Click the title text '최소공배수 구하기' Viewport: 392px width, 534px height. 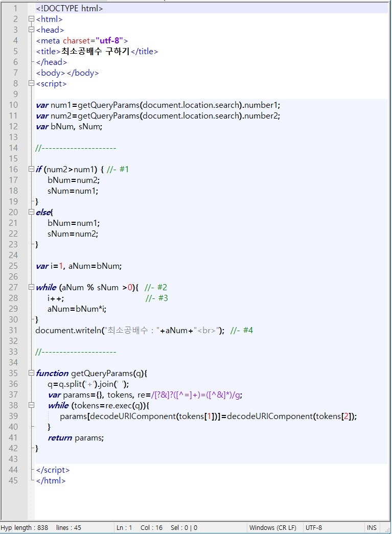pos(96,51)
